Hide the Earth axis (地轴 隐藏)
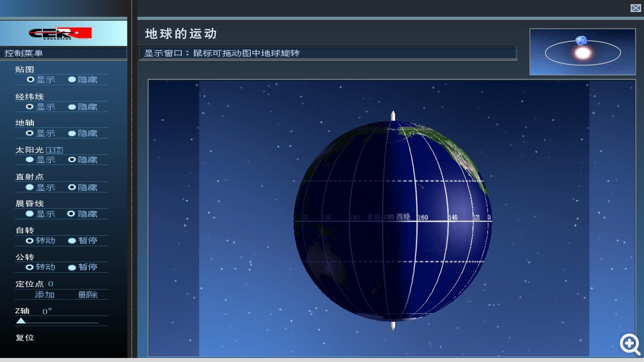Viewport: 644px width, 362px height. coord(83,133)
